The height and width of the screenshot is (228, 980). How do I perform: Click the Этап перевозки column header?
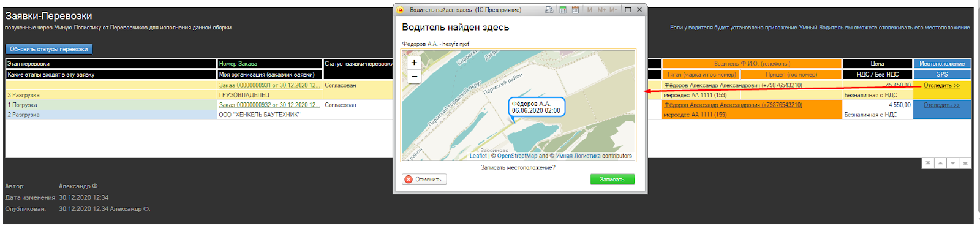coord(111,64)
